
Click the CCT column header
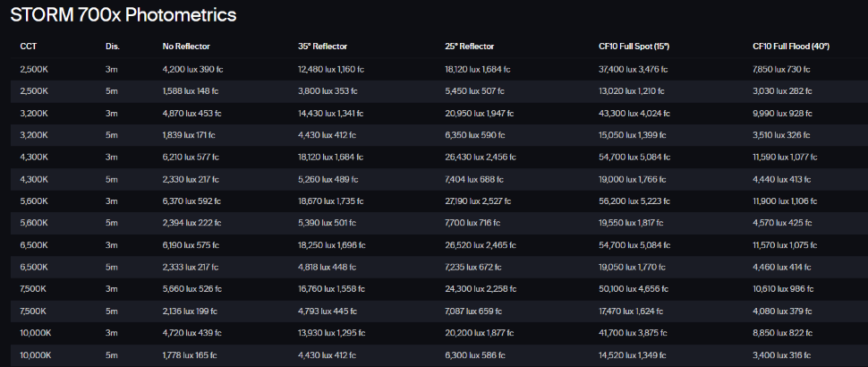click(28, 47)
